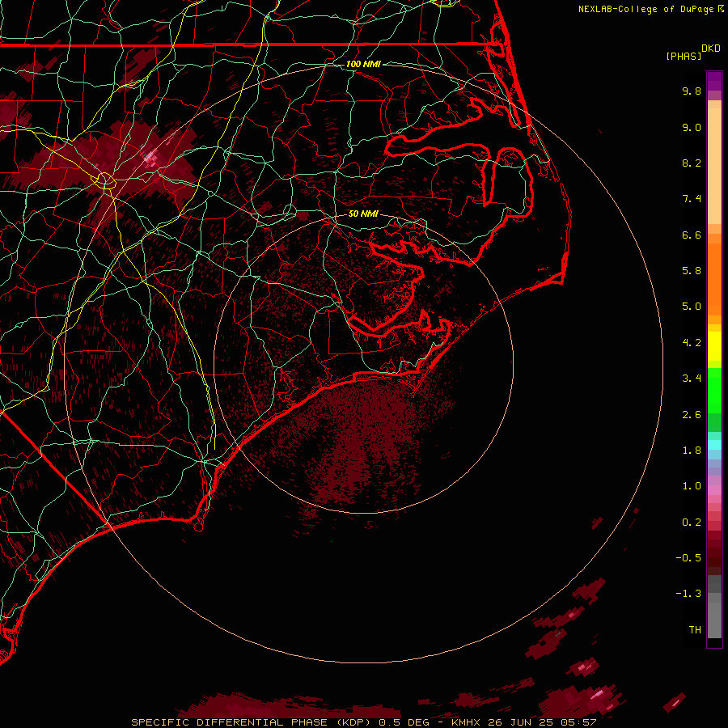Click the -0.5 value on the color scale
This screenshot has height=728, width=728.
point(688,558)
